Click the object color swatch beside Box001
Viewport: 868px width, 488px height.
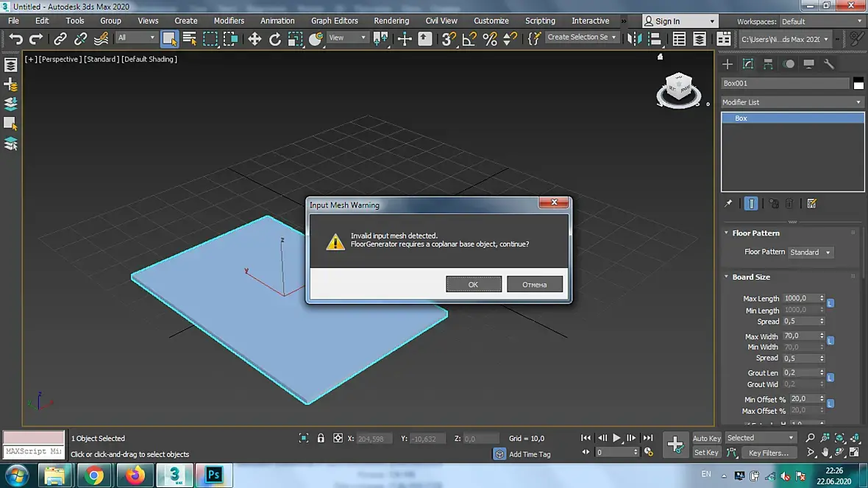pos(858,83)
